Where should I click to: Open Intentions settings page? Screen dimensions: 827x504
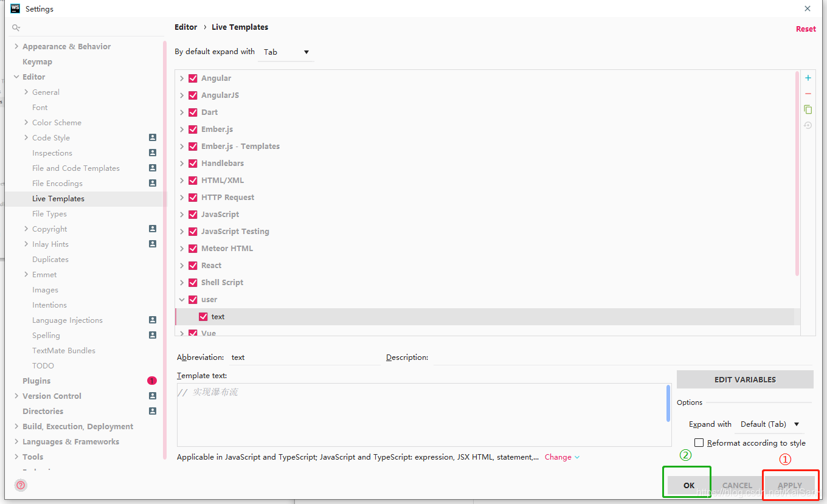(x=49, y=305)
